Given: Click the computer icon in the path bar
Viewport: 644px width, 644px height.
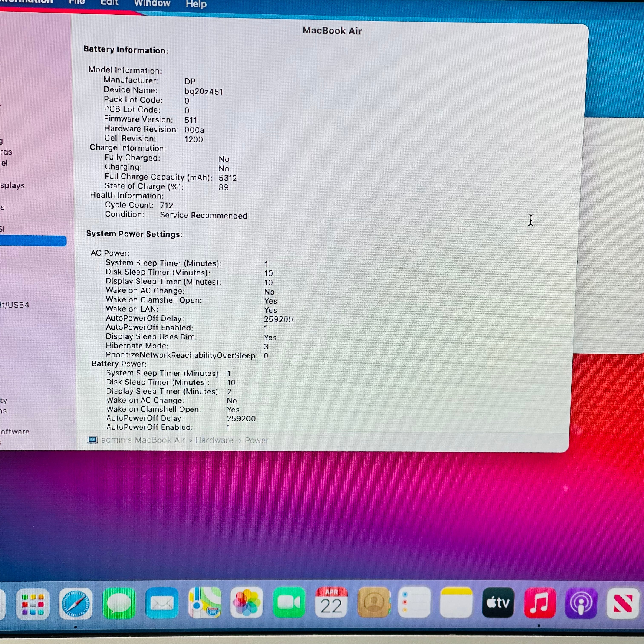Looking at the screenshot, I should point(92,440).
